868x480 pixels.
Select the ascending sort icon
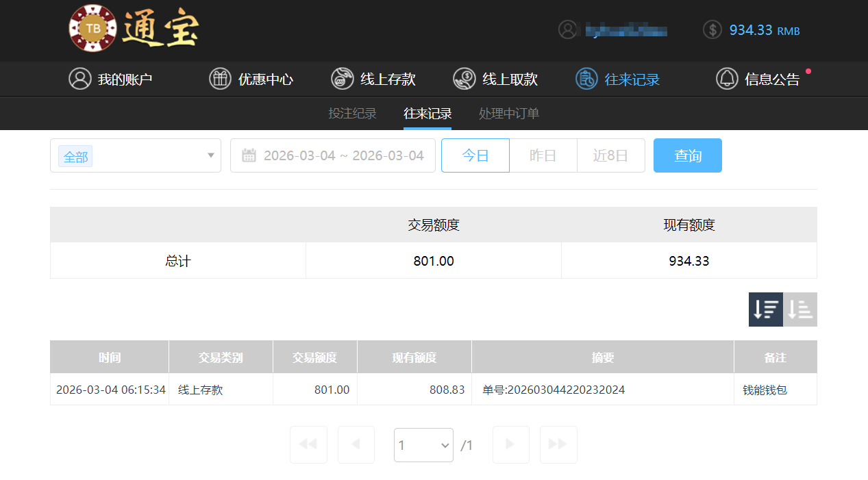click(x=799, y=309)
